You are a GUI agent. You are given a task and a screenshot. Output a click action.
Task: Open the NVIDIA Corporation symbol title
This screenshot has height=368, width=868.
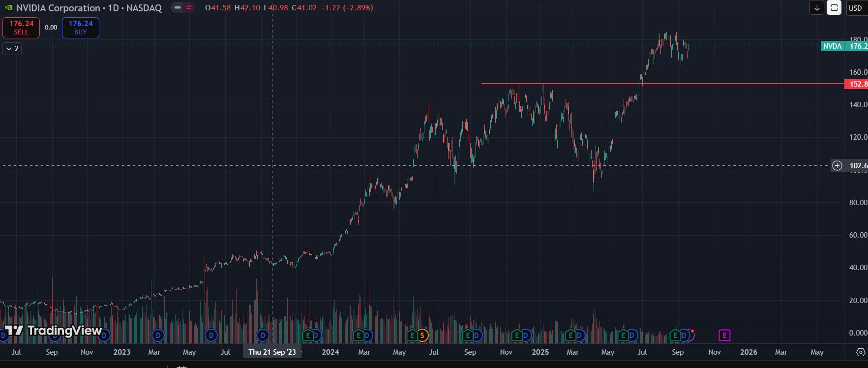pos(89,8)
